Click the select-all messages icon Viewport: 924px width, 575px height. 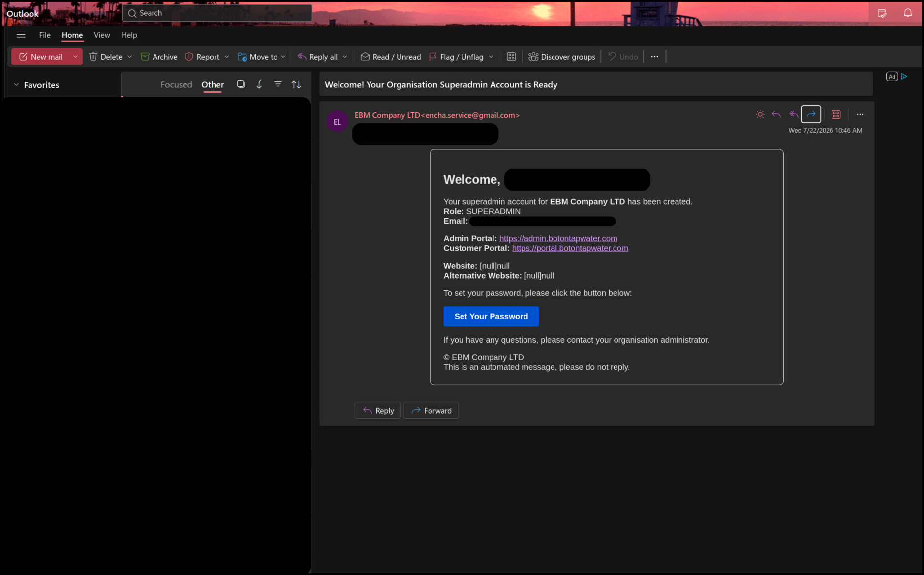[241, 84]
